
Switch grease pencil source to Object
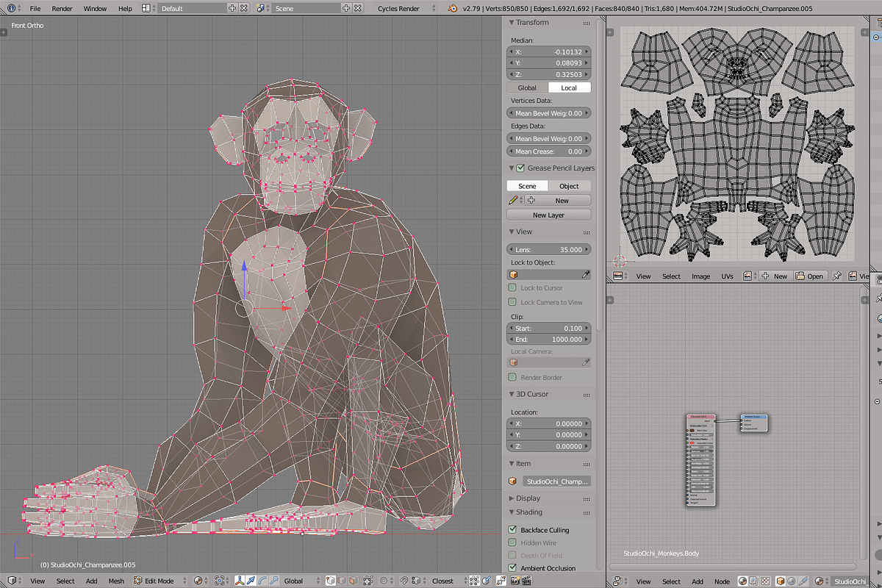569,186
